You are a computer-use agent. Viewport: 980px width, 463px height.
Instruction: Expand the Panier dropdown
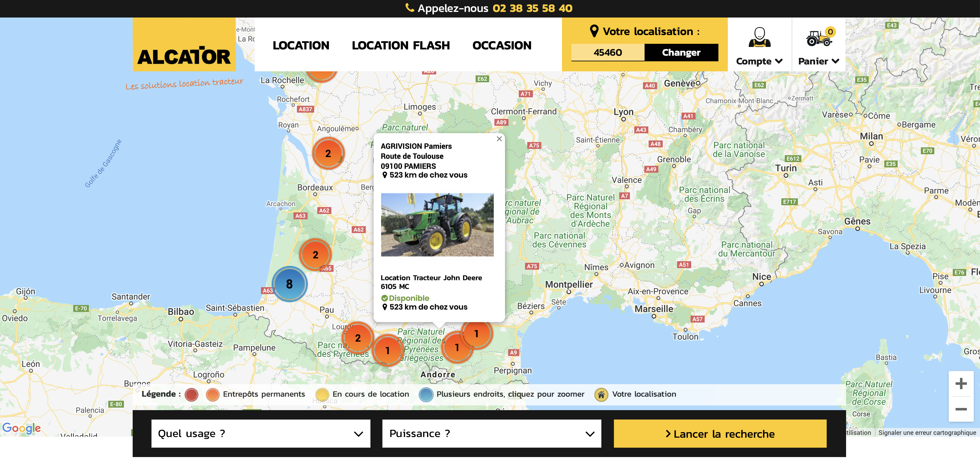(819, 61)
